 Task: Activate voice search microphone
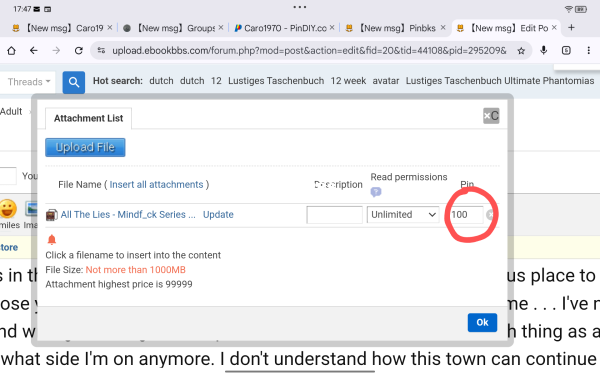(543, 50)
